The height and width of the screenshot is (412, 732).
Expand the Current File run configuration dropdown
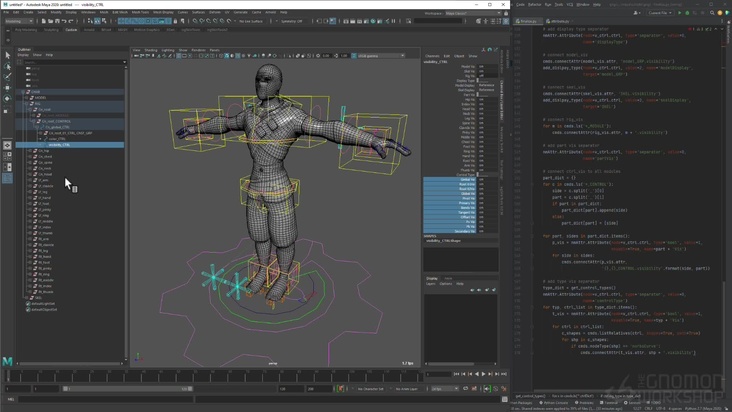(660, 13)
